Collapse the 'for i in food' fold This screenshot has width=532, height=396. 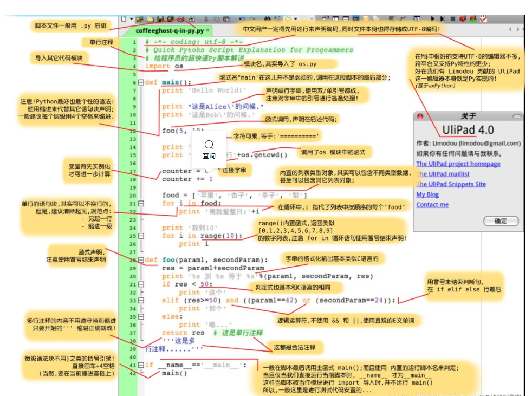point(141,204)
